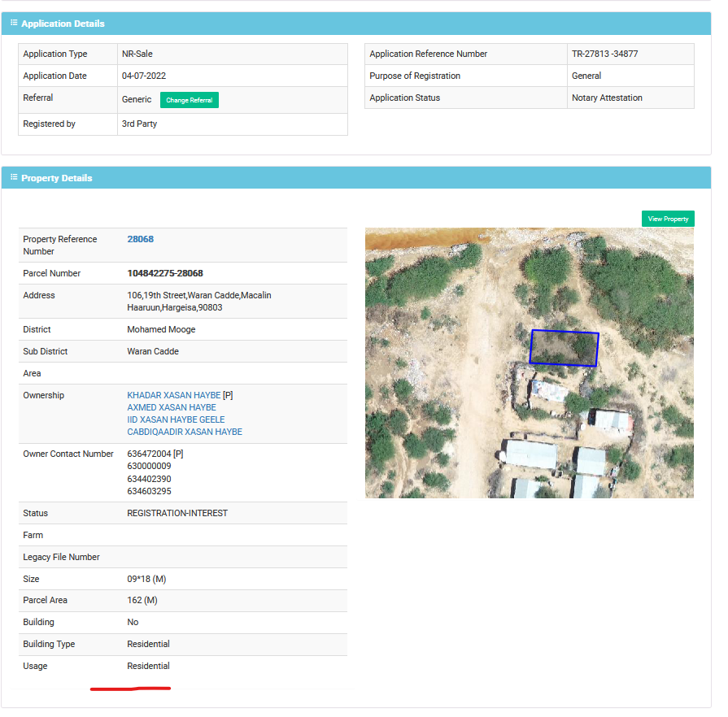Viewport: 728px width, 717px height.
Task: Click the Application Details list icon
Action: pos(14,22)
